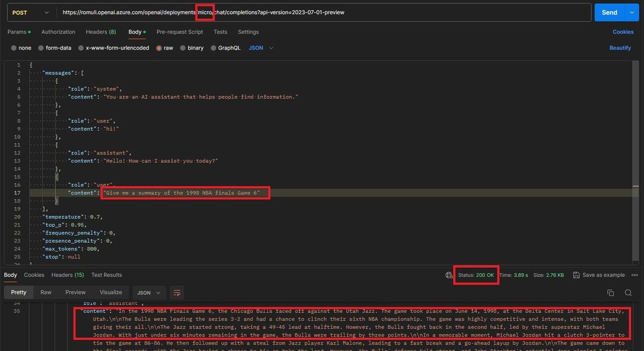Select the raw body radio option
The width and height of the screenshot is (644, 351).
point(159,48)
